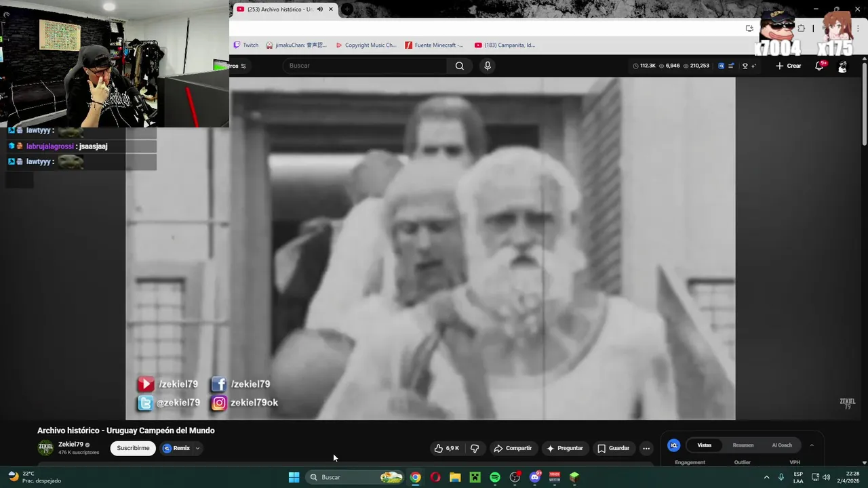Open Discord from the taskbar
This screenshot has height=488, width=868.
tap(535, 477)
